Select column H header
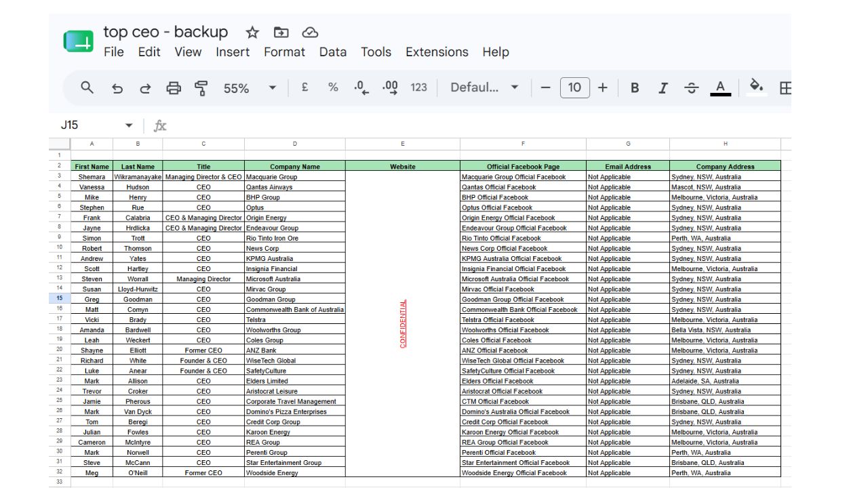868x488 pixels. click(725, 144)
